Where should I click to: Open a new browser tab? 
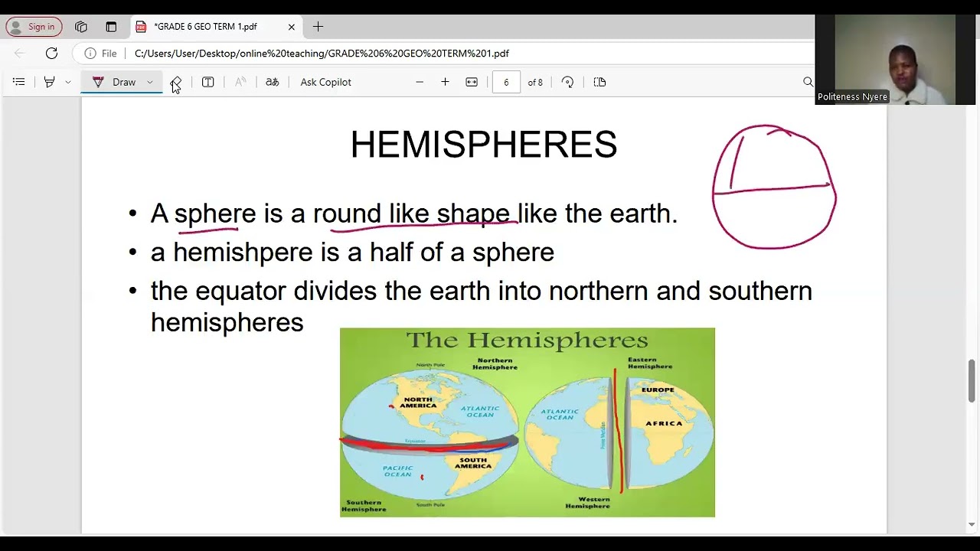[x=318, y=27]
